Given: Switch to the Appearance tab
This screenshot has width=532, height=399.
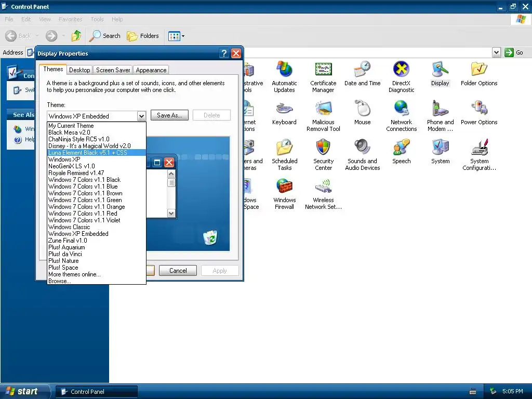Looking at the screenshot, I should click(x=151, y=70).
